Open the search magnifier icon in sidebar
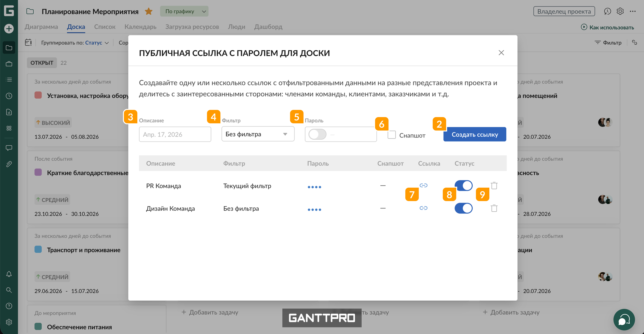Image resolution: width=644 pixels, height=334 pixels. click(x=9, y=290)
